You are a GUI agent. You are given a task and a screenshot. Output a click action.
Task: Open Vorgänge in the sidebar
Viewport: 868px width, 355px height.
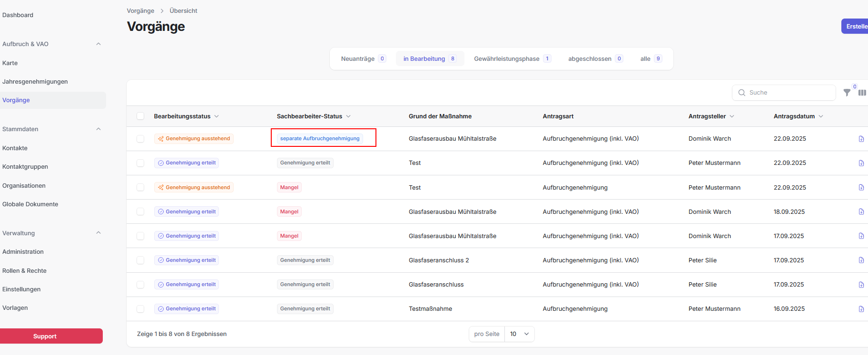pos(52,100)
